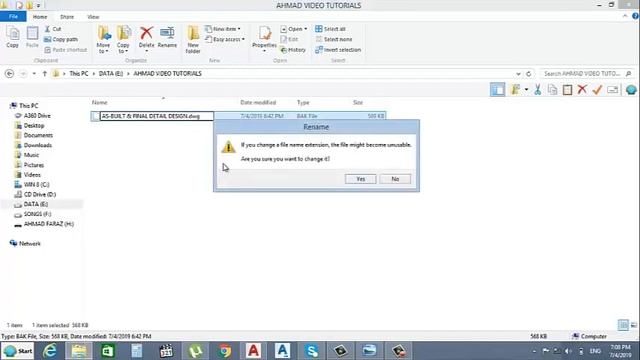Switch to the Home ribbon tab
640x360 pixels.
(x=40, y=17)
